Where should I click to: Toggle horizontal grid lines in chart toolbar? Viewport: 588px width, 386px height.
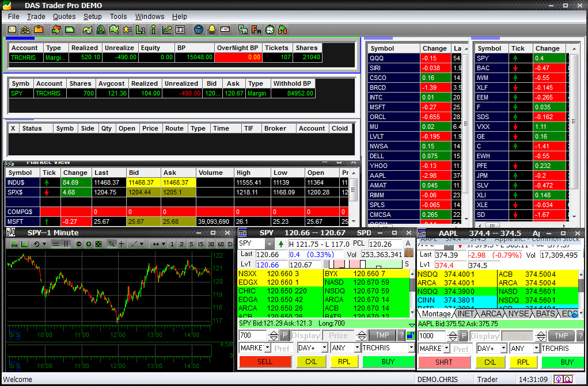coord(55,244)
